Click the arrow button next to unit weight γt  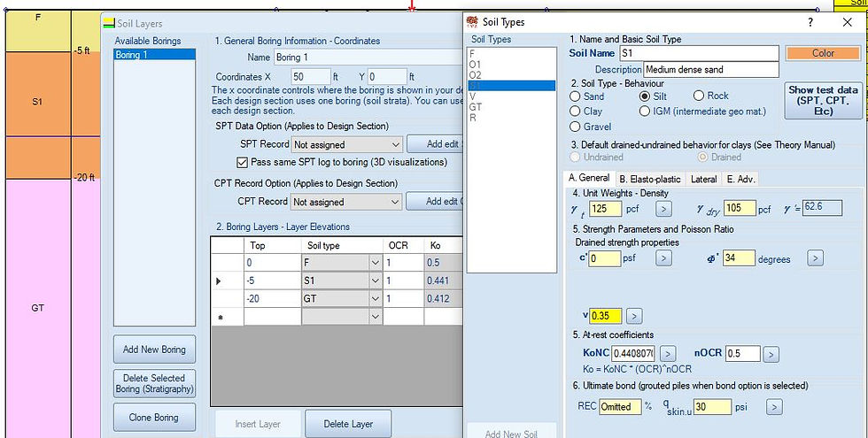pos(663,209)
